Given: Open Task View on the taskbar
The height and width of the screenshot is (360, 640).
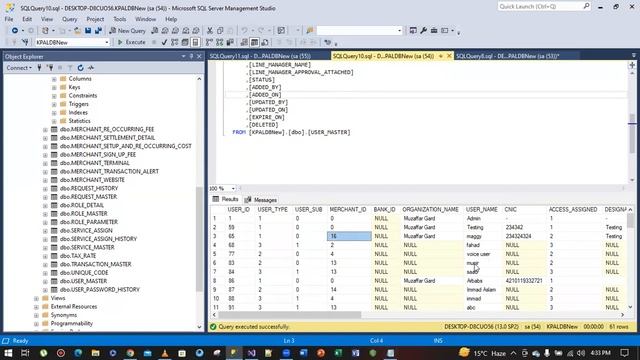Looking at the screenshot, I should tap(25, 353).
